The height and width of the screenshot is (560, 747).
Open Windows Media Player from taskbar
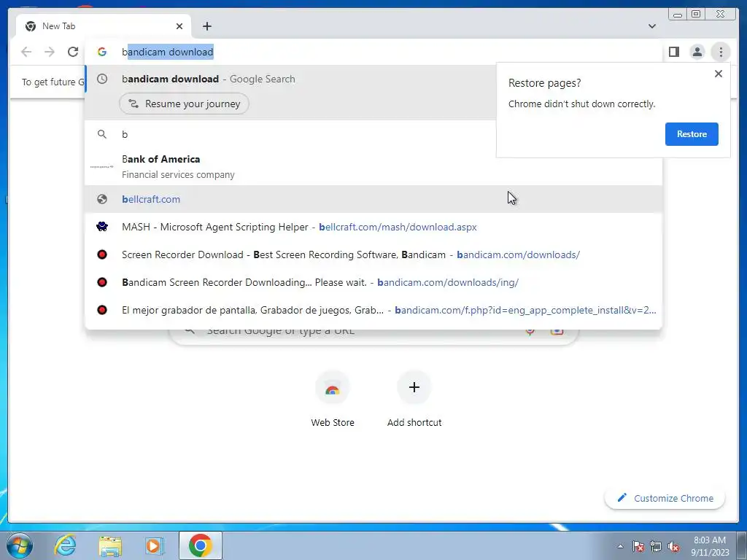click(155, 545)
